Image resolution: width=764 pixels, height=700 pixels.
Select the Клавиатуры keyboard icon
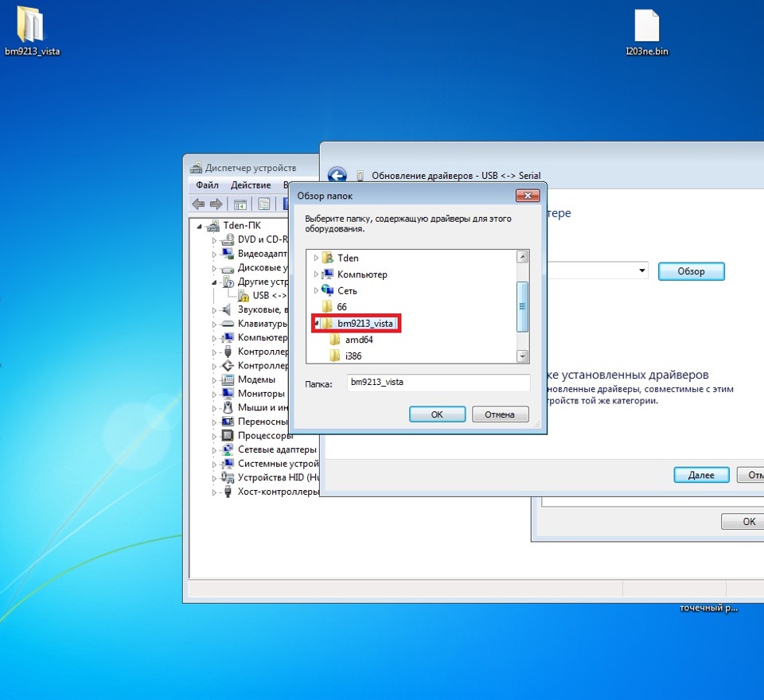pyautogui.click(x=228, y=324)
